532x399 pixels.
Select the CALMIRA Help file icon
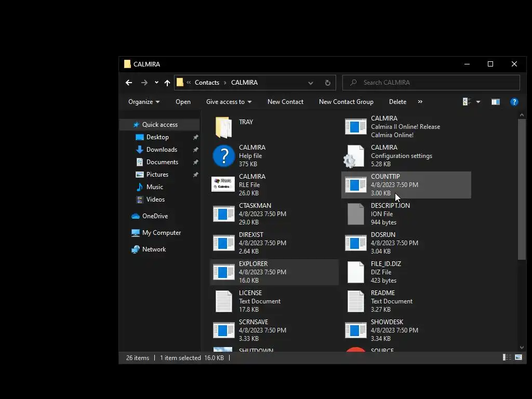[223, 156]
